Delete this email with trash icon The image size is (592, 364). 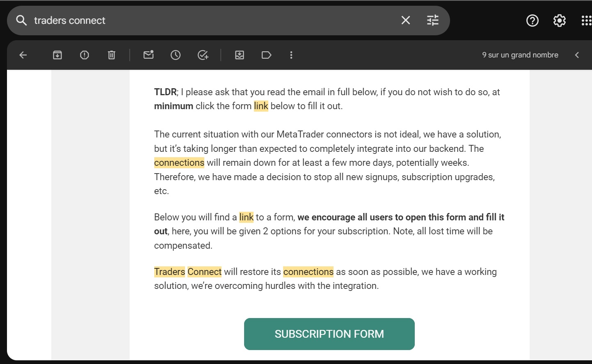[x=112, y=55]
